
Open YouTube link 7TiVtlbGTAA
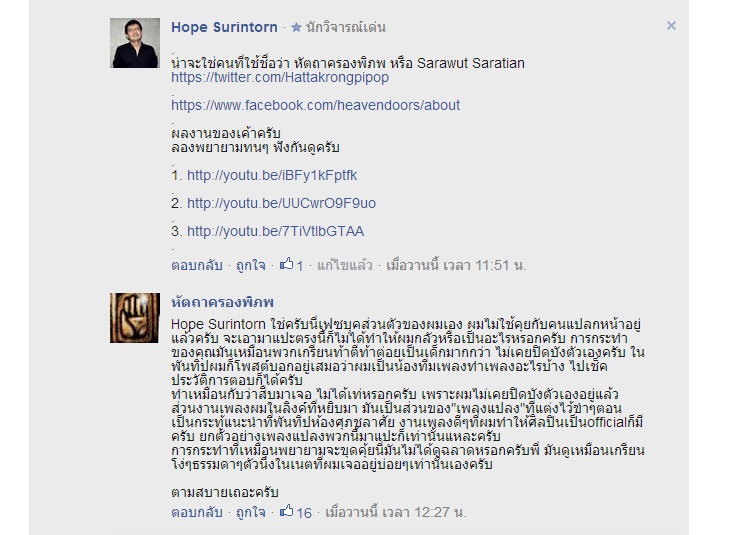[x=276, y=231]
